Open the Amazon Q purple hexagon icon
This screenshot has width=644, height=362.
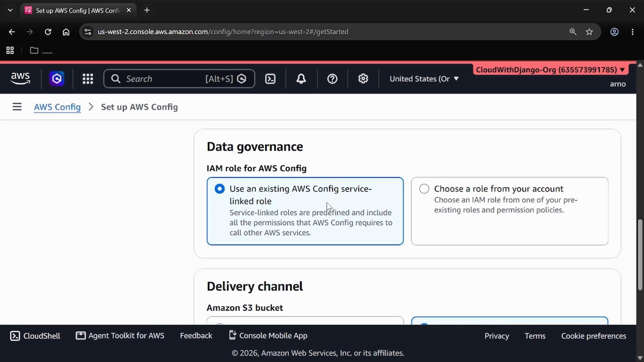click(x=57, y=79)
